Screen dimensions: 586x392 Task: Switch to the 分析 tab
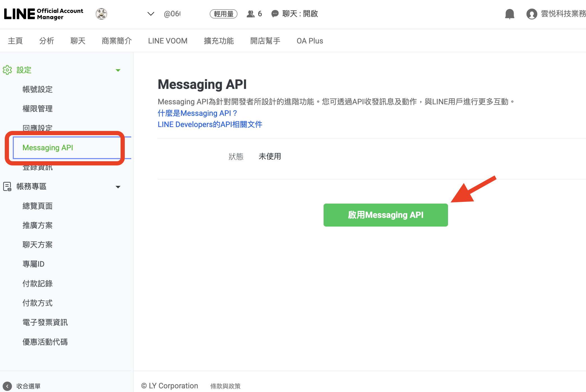(x=47, y=41)
